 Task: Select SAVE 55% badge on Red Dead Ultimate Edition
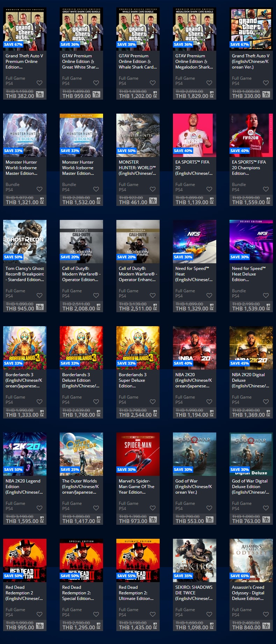[x=126, y=576]
